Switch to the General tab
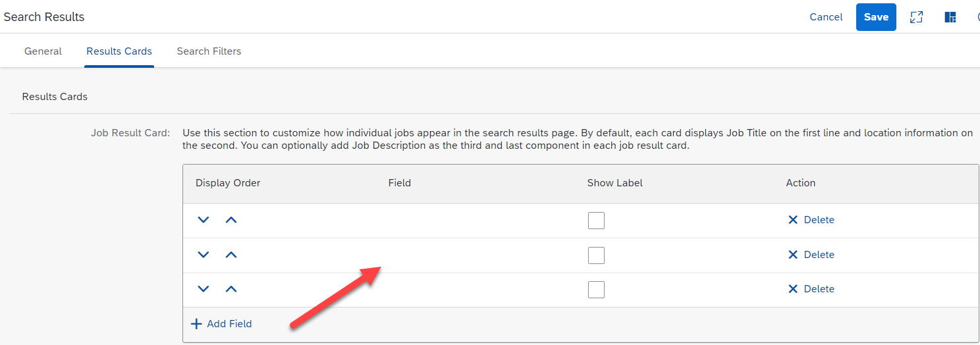The height and width of the screenshot is (345, 980). point(43,51)
